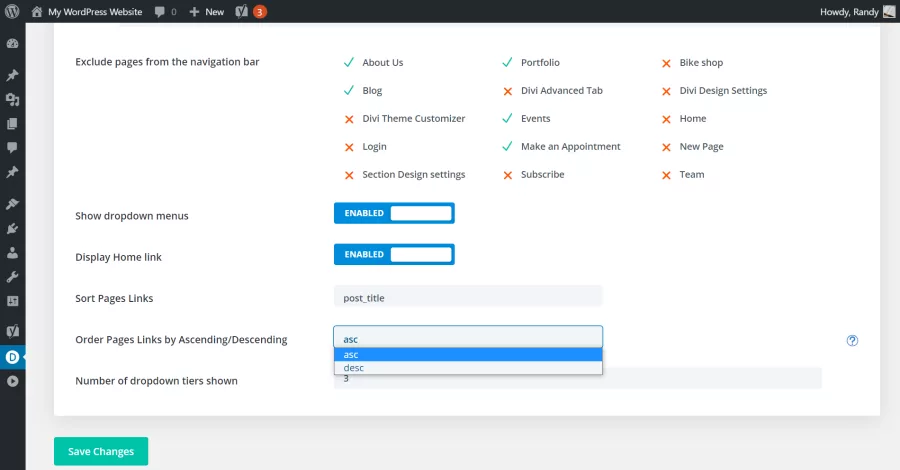Screen dimensions: 900x470
Task: Open Yoast SEO icon in sidebar
Action: [x=12, y=331]
